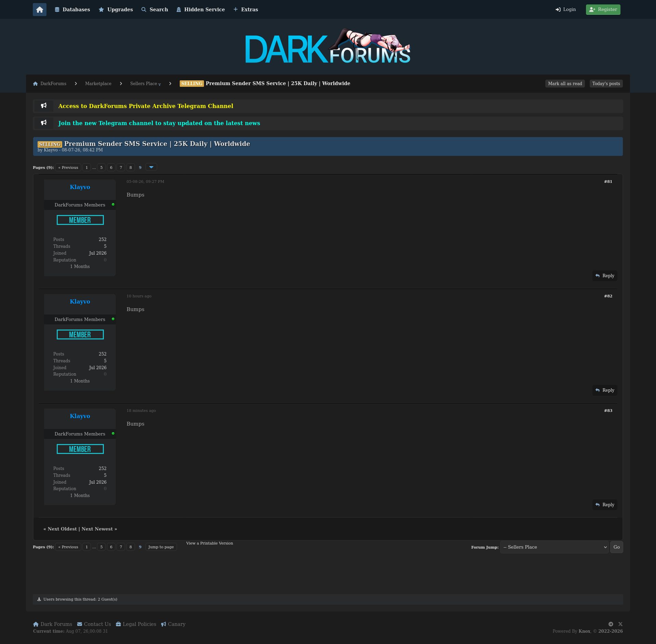Image resolution: width=656 pixels, height=644 pixels.
Task: Open permalink #82
Action: (608, 296)
